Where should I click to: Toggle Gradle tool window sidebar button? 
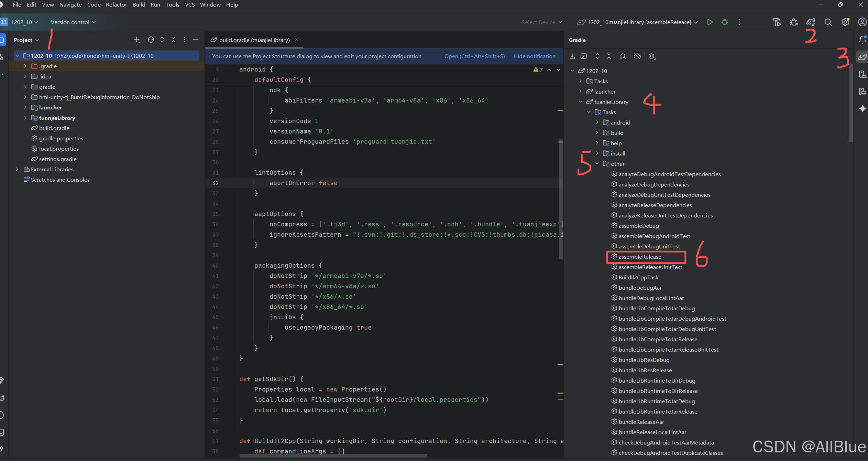[862, 57]
